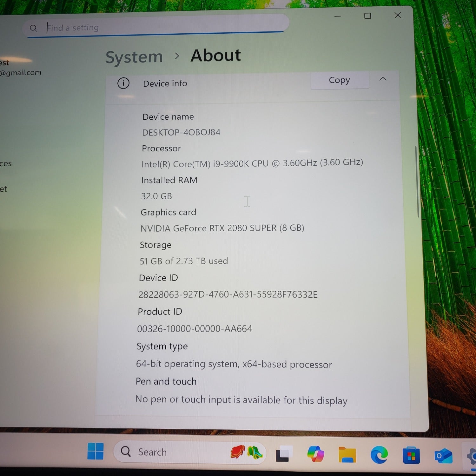Viewport: 476px width, 476px height.
Task: Click the Device info circle-i icon
Action: click(x=123, y=83)
